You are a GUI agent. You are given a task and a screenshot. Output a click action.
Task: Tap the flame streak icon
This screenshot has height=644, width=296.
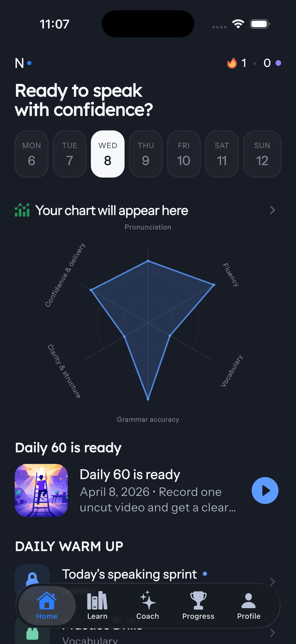click(x=232, y=63)
